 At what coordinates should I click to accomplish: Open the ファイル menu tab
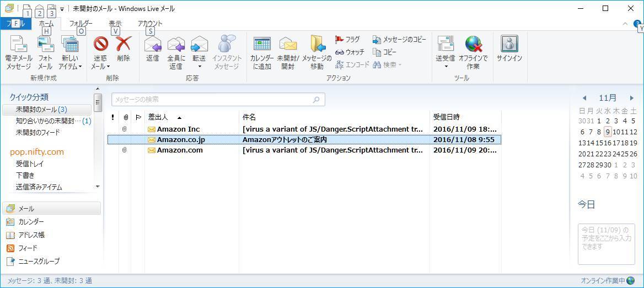(15, 23)
